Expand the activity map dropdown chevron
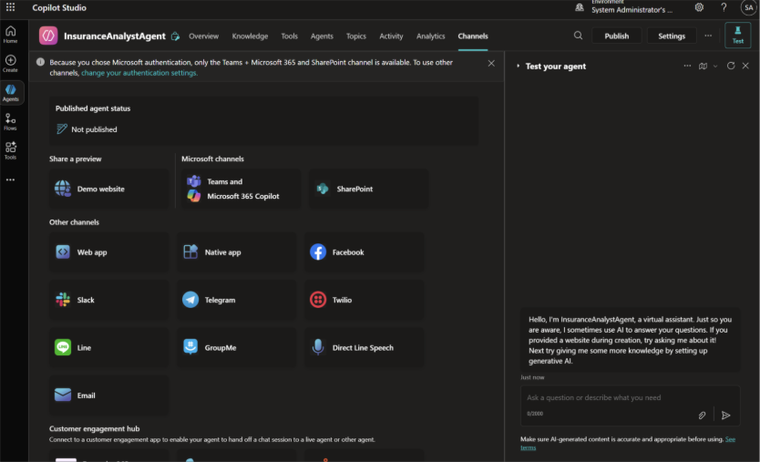Viewport: 760px width, 462px height. click(715, 66)
